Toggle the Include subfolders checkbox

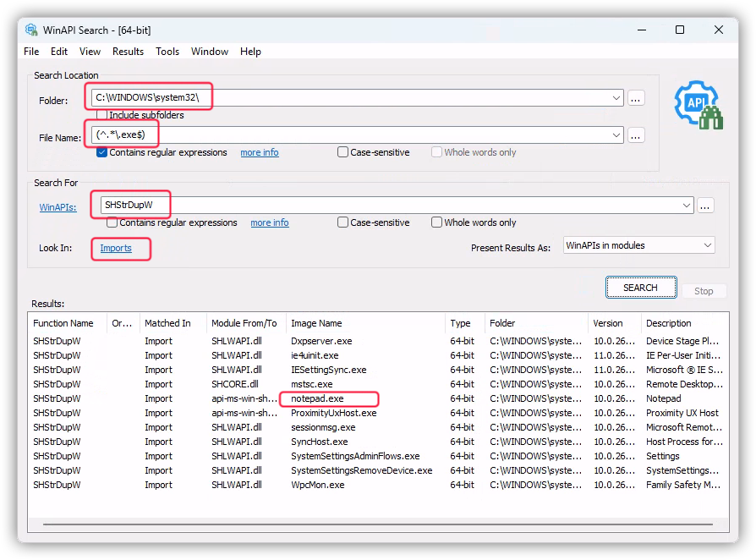[x=101, y=115]
